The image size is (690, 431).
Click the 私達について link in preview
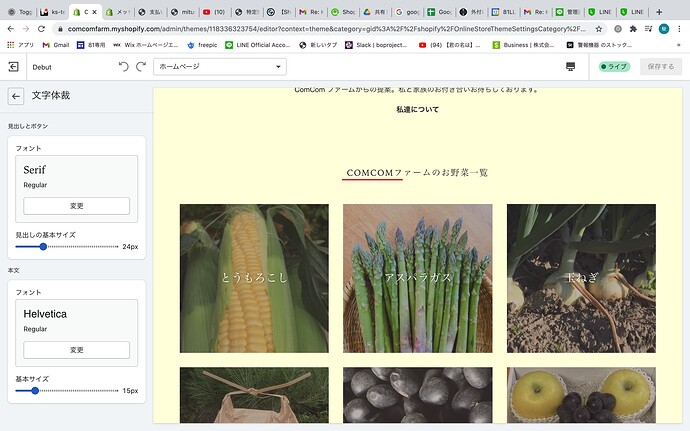[417, 110]
